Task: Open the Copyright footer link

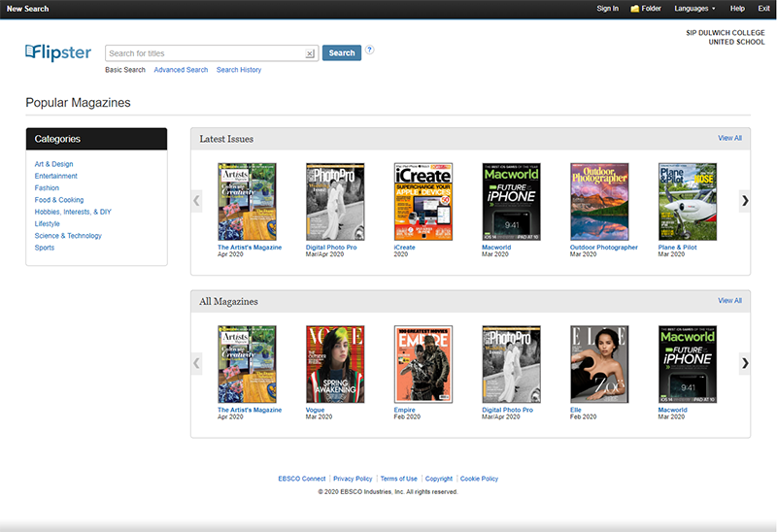Action: click(439, 479)
